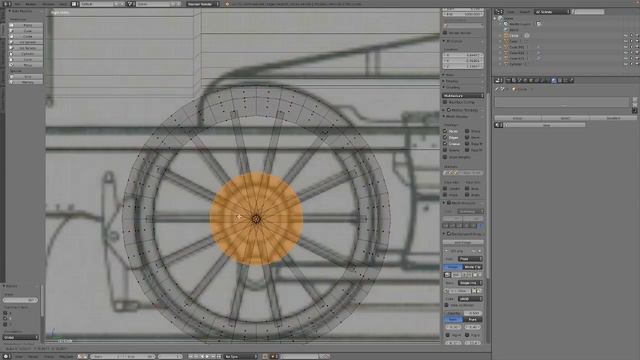Click the Info editor type icon
This screenshot has height=360, width=640.
point(7,4)
